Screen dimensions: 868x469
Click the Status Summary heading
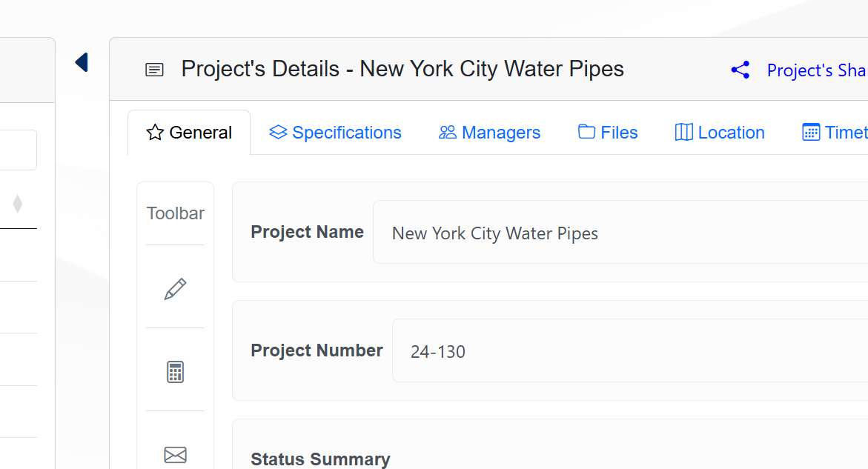[x=320, y=459]
